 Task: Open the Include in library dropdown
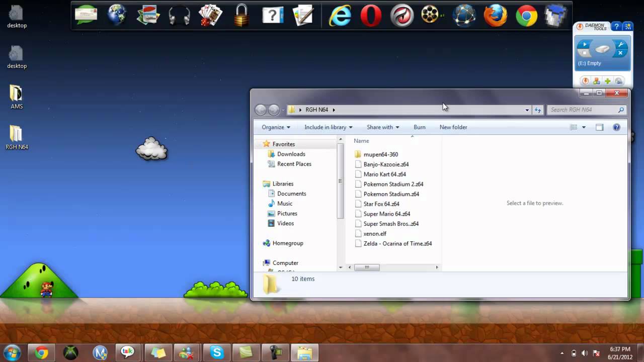pyautogui.click(x=329, y=127)
